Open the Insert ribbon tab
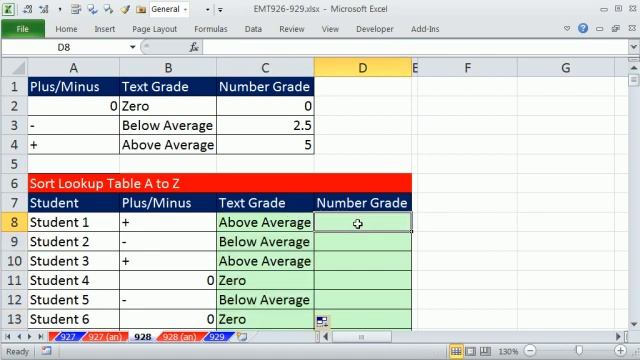 pos(104,29)
